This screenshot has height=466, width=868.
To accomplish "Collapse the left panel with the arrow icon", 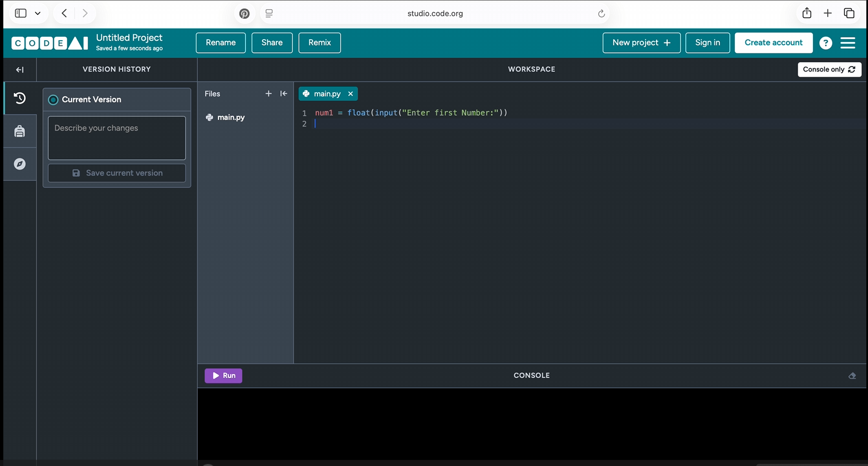I will point(20,69).
